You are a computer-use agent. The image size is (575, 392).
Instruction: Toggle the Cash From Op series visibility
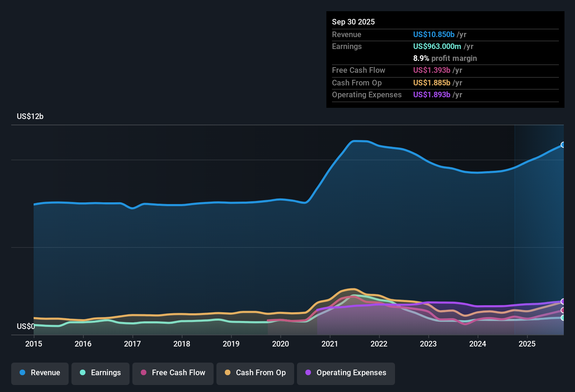tap(255, 373)
